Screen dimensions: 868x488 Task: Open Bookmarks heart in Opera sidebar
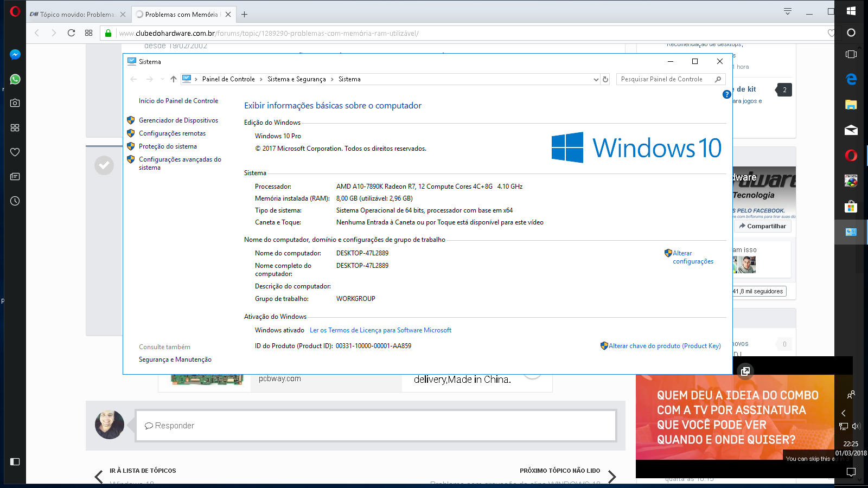[x=15, y=152]
